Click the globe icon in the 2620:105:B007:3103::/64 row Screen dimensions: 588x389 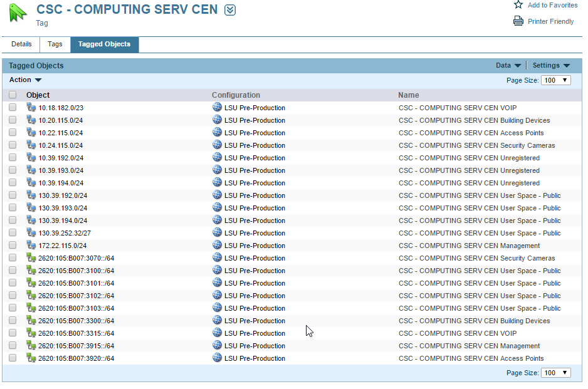[217, 308]
